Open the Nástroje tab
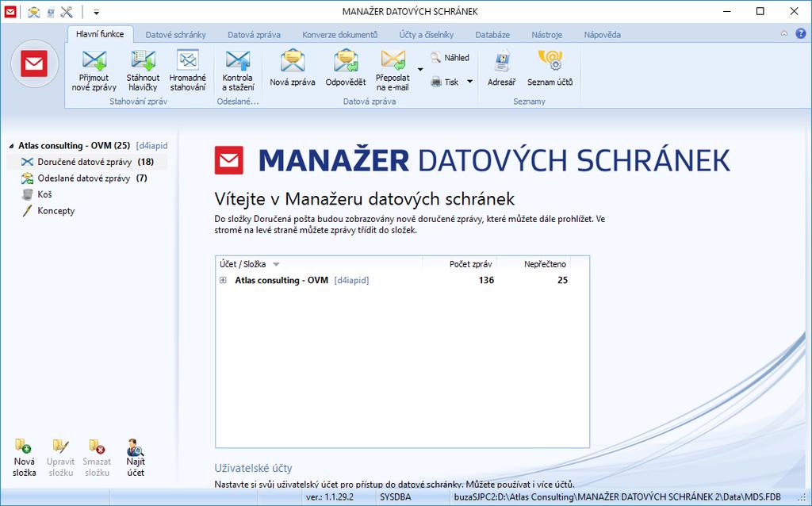This screenshot has width=812, height=506. point(547,35)
